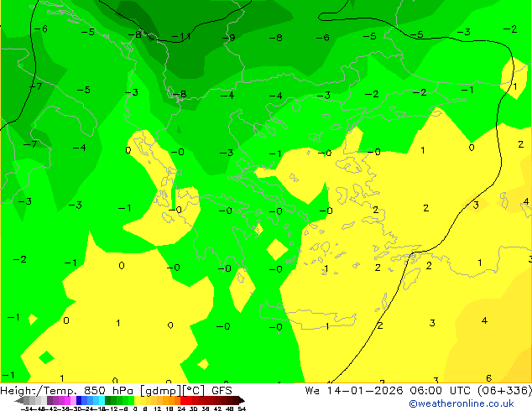Click the 6 temperature value at bottom right
Viewport: 532px width, 411px height.
(x=488, y=378)
